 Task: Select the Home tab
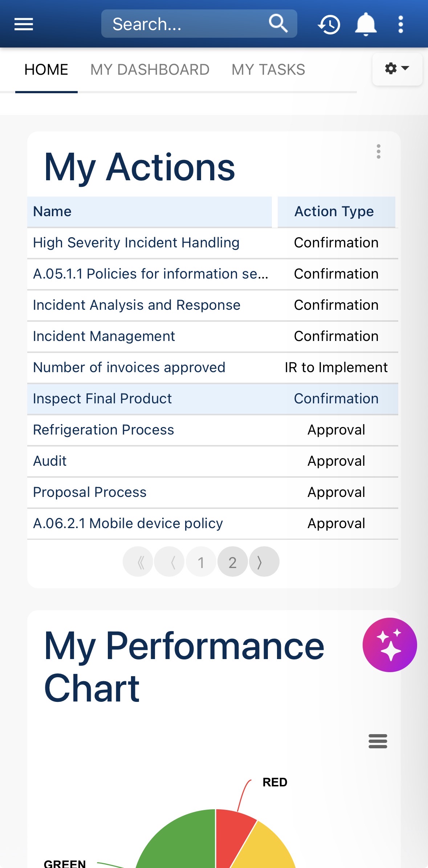46,70
